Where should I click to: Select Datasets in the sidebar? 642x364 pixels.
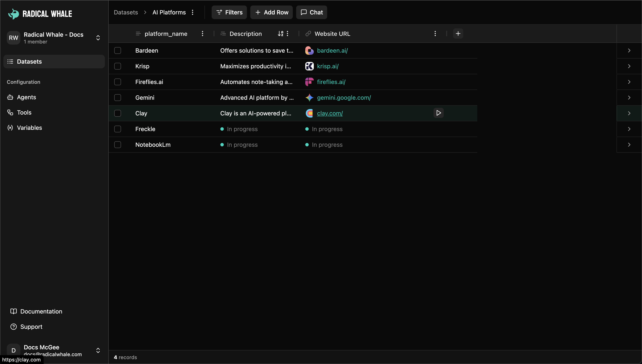[29, 62]
